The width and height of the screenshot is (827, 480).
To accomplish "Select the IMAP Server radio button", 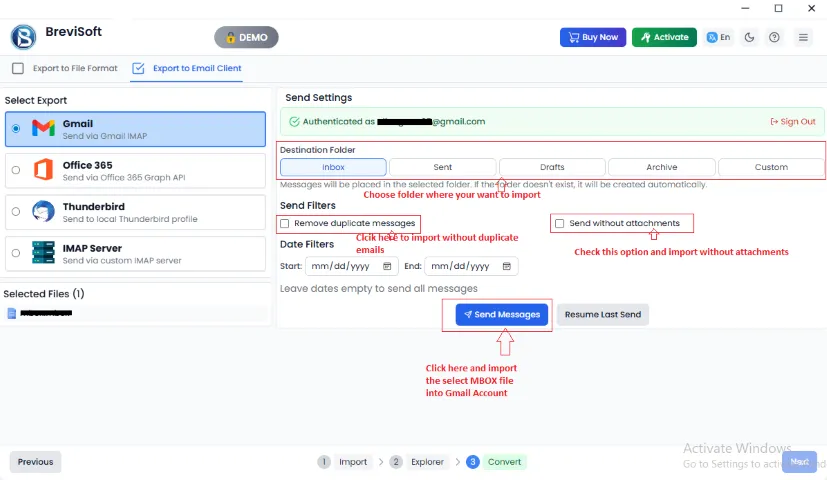I will pyautogui.click(x=16, y=253).
